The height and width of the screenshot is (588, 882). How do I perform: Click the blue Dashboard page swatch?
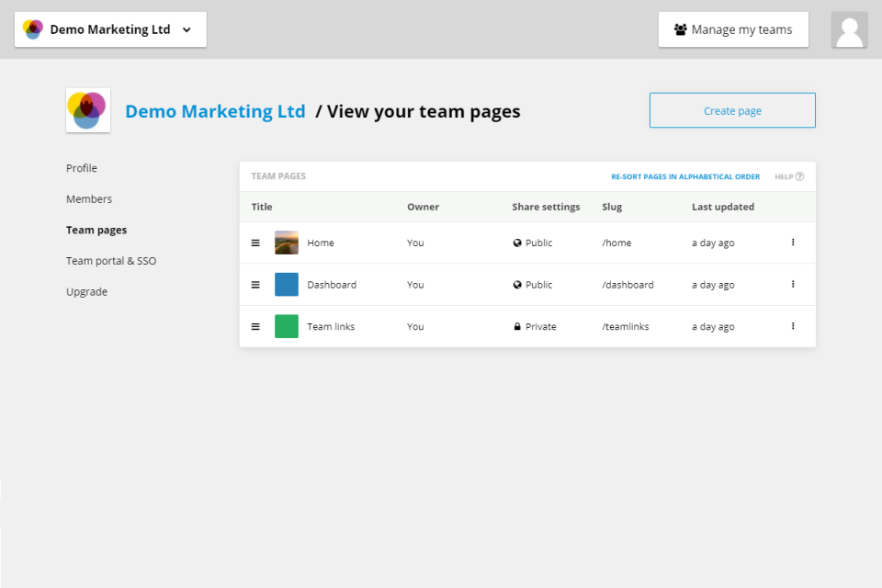[287, 284]
